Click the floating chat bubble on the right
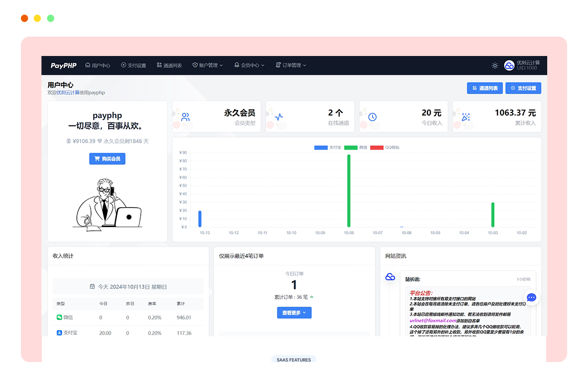Viewport: 588px width, 383px height. click(532, 297)
